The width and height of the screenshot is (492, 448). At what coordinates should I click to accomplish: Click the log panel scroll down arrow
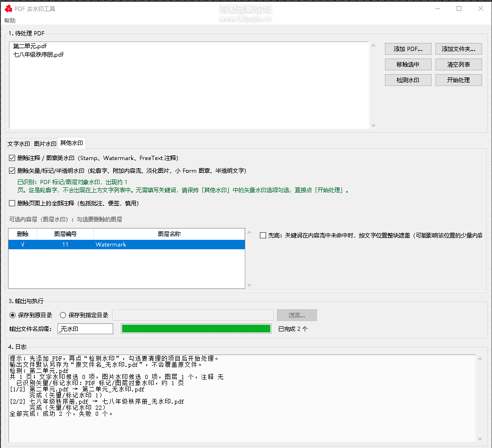480,439
